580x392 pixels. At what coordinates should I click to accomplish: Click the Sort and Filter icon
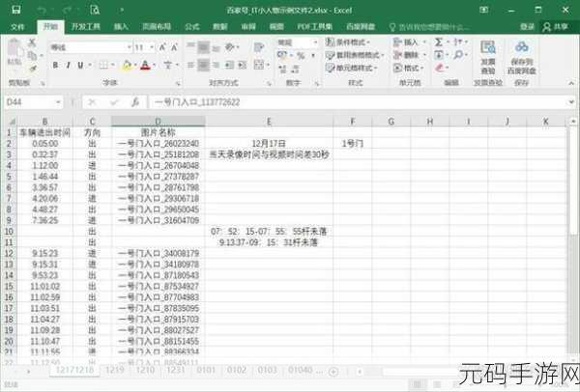coord(458,42)
